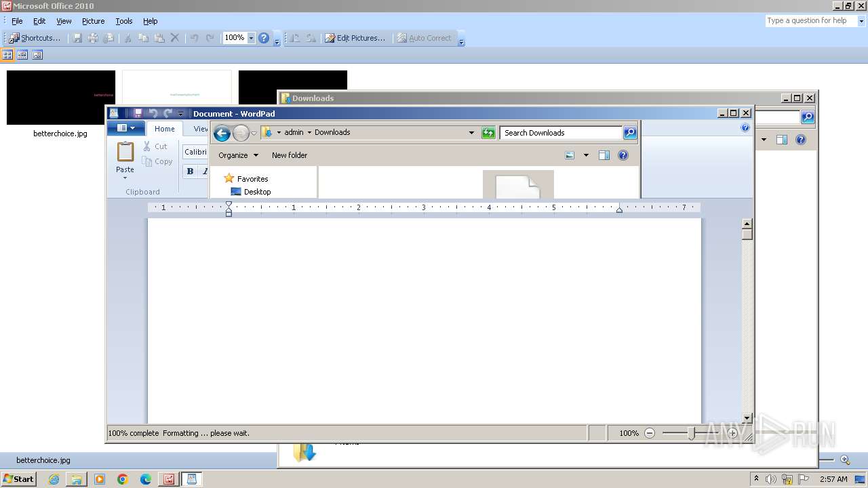Click Copy in WordPad Clipboard group

[157, 161]
